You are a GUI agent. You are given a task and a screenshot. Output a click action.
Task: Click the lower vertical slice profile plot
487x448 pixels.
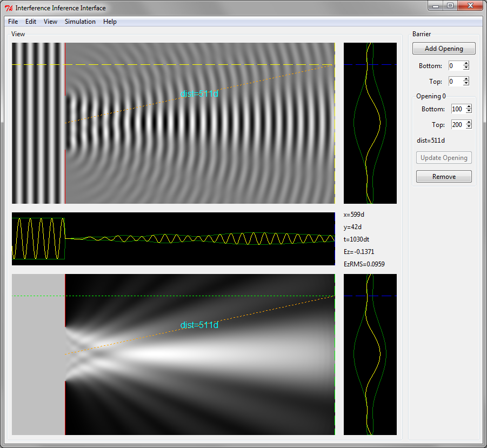pyautogui.click(x=370, y=355)
